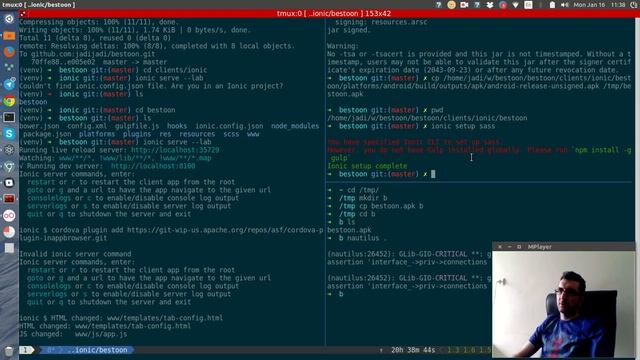Image resolution: width=640 pixels, height=360 pixels.
Task: Click the tmux window title 153x42 text
Action: click(x=333, y=13)
